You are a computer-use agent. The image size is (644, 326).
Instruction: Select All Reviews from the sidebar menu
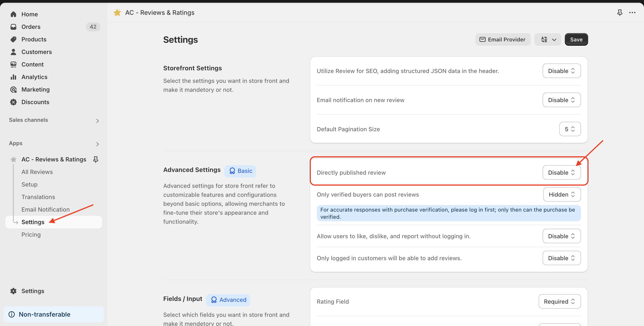[37, 171]
